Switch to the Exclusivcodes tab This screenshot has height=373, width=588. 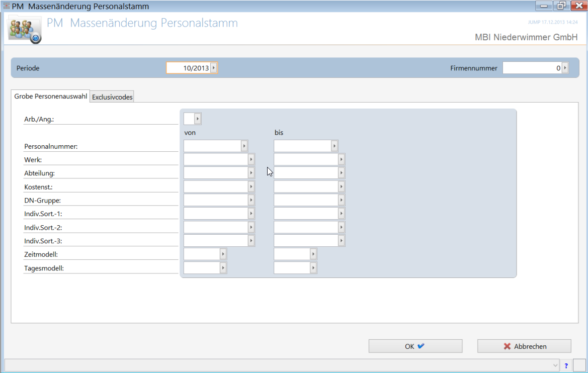tap(112, 97)
